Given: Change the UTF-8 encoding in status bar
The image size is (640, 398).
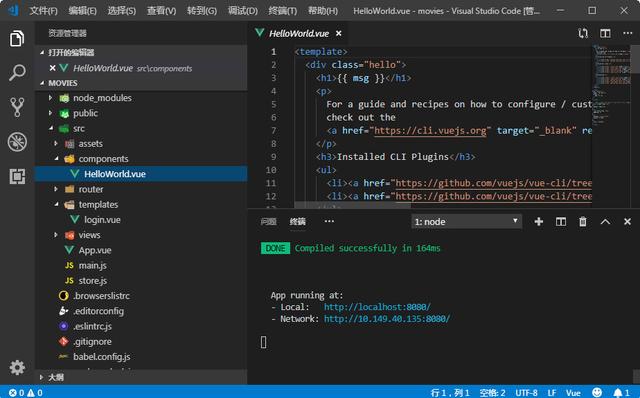Looking at the screenshot, I should click(x=526, y=393).
